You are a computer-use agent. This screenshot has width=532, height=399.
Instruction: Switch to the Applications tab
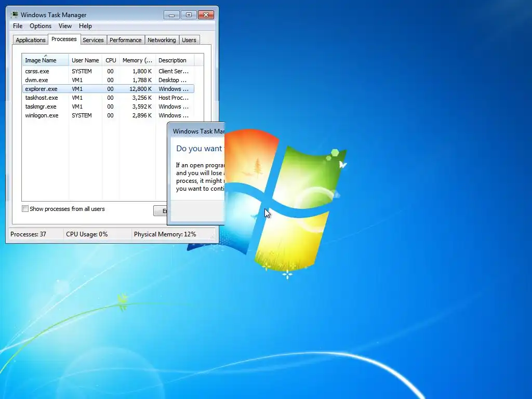point(31,40)
